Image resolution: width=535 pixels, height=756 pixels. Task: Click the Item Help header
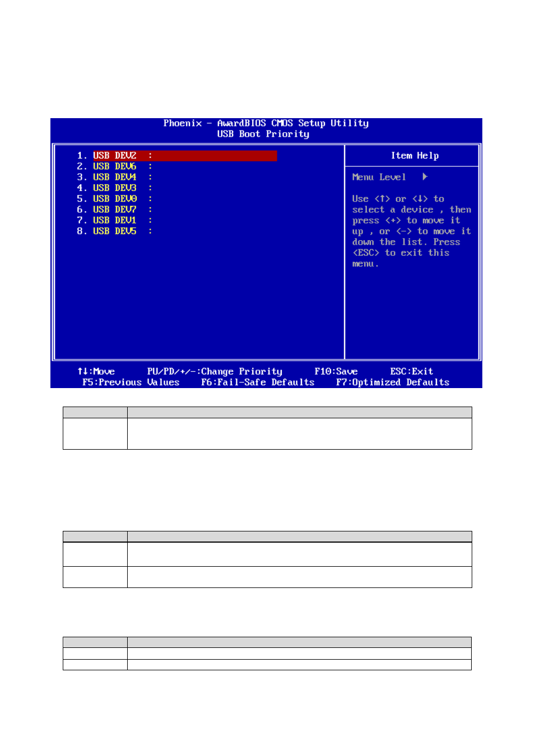(x=415, y=156)
